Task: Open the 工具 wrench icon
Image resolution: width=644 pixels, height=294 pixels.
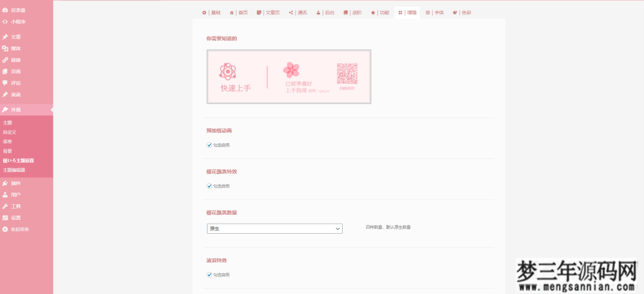Action: point(5,206)
